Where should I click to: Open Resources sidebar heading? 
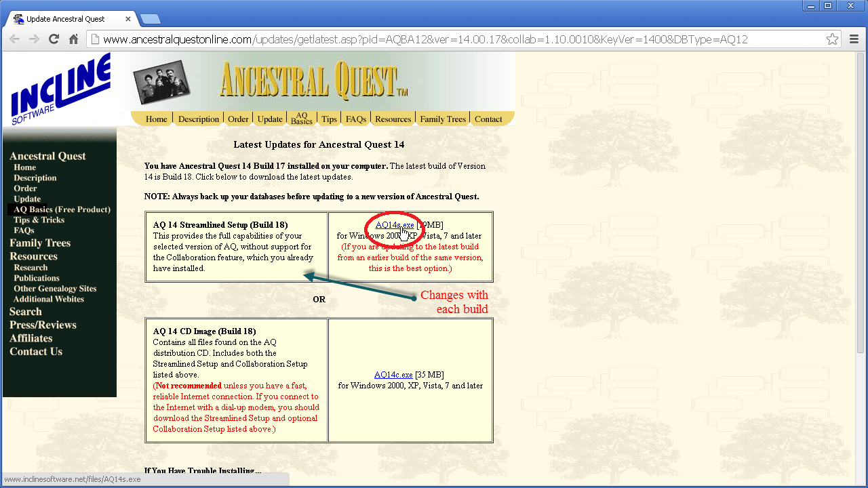pyautogui.click(x=33, y=256)
